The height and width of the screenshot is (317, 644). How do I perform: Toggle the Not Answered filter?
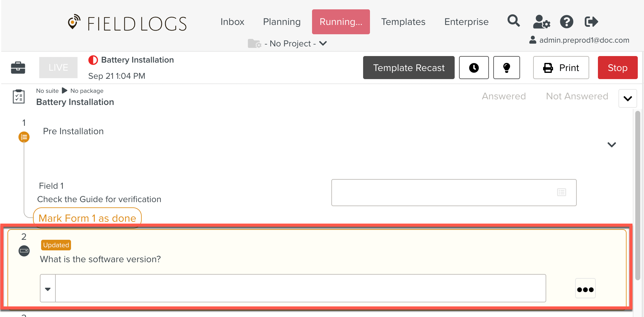(577, 96)
